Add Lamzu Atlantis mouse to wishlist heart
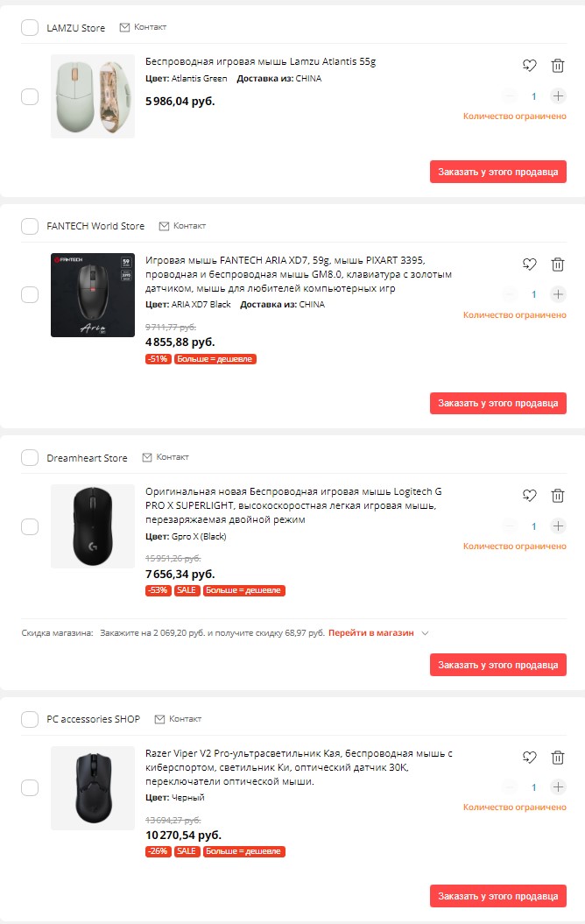The image size is (585, 924). (529, 66)
